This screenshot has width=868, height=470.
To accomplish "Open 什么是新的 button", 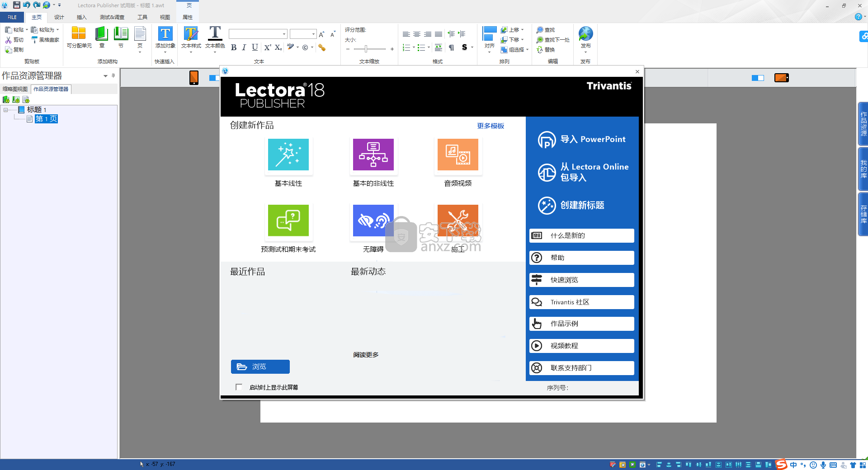I will (x=581, y=235).
